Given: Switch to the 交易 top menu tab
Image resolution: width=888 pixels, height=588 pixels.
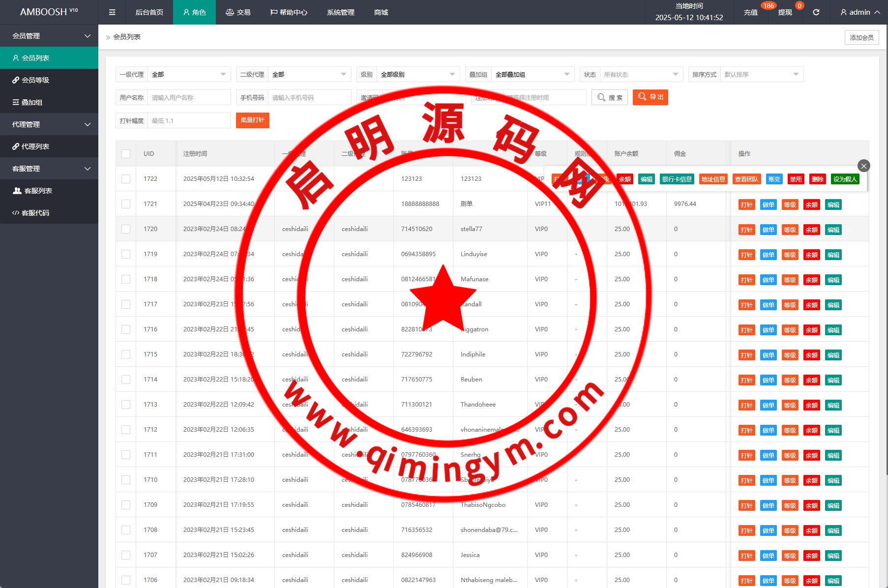Looking at the screenshot, I should pyautogui.click(x=238, y=12).
